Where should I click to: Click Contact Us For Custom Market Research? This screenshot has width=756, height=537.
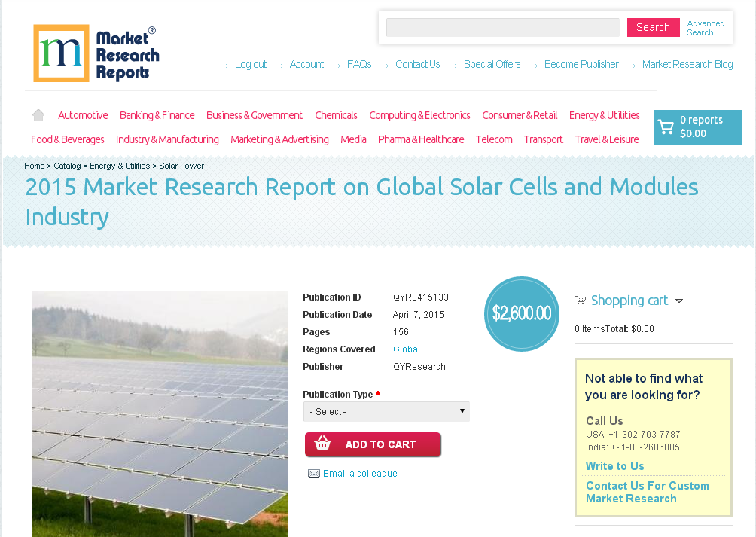(648, 492)
